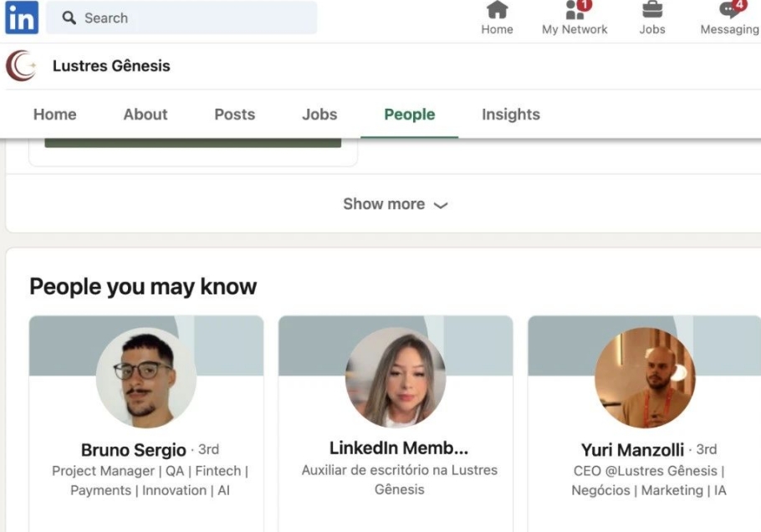The image size is (761, 532).
Task: Open Bruno Sergio name link
Action: click(x=134, y=450)
